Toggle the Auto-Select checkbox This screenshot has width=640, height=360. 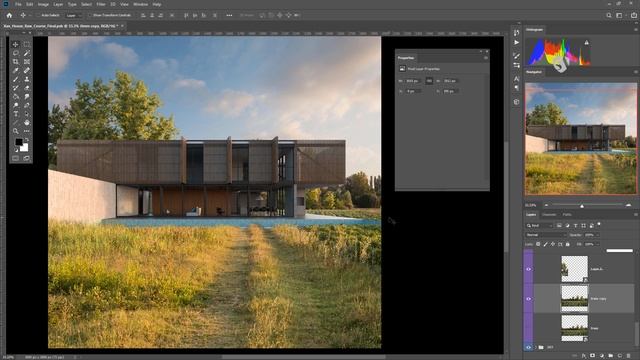pos(38,15)
